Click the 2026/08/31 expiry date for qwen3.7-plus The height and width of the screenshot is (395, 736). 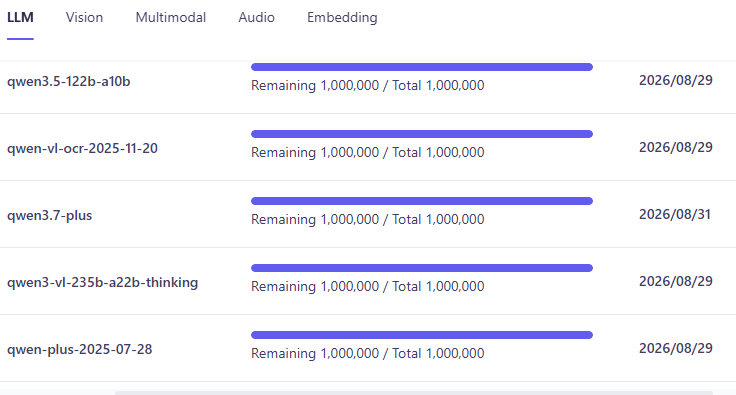(675, 214)
